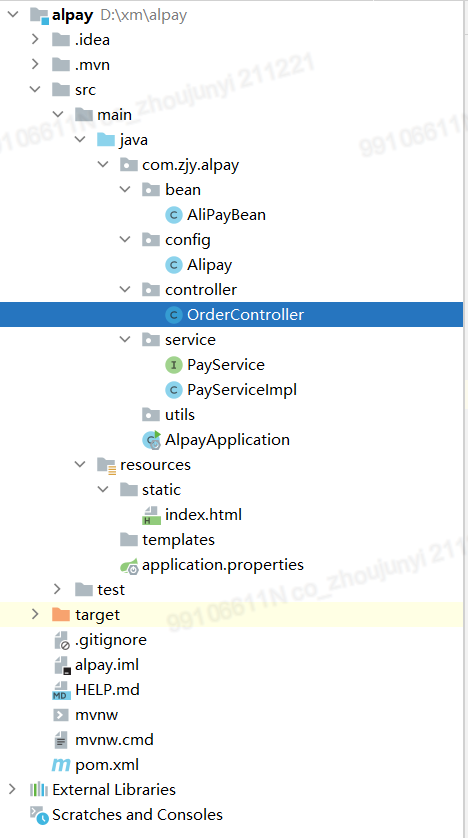Select the .gitignore file name
The image size is (468, 838).
pos(111,640)
